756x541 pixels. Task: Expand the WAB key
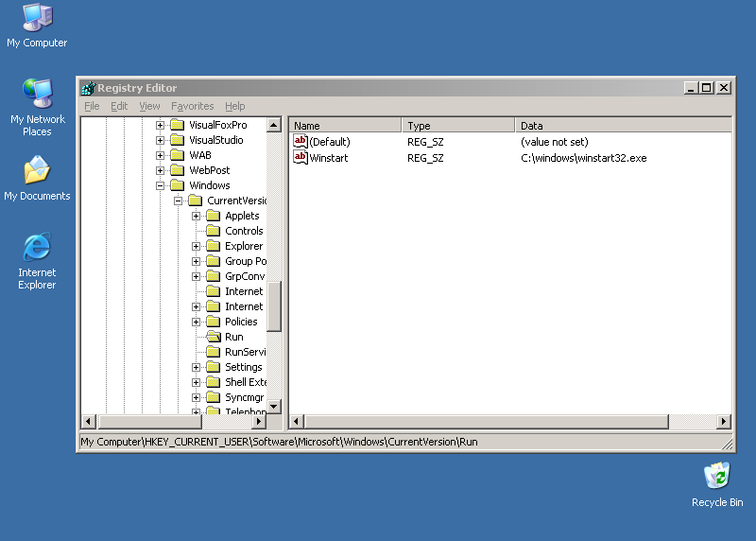[160, 155]
